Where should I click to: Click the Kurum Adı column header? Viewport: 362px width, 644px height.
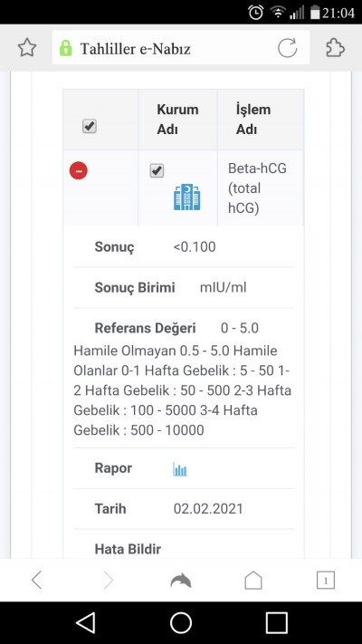coord(177,120)
